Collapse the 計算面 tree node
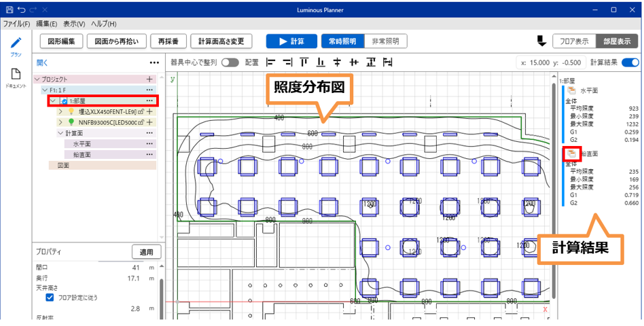The height and width of the screenshot is (326, 644). [60, 133]
